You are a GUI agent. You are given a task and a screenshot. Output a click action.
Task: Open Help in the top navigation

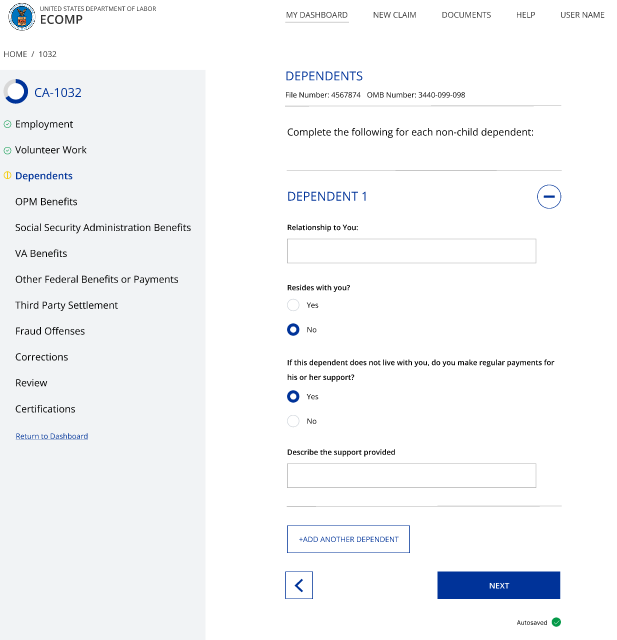click(526, 15)
